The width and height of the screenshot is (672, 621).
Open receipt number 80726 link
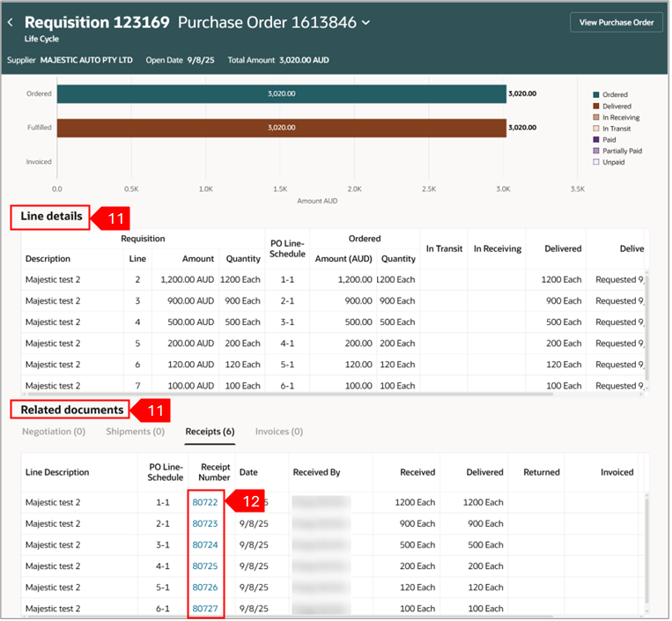204,587
